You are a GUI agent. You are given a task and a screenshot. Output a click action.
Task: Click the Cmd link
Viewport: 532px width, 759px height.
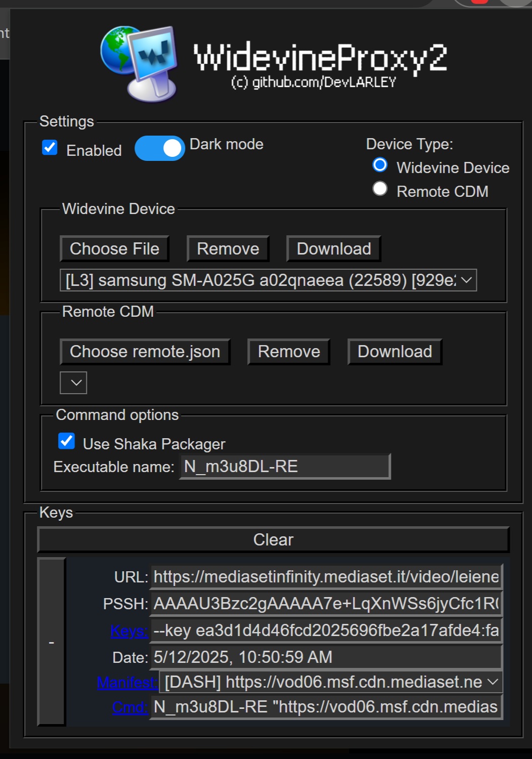[x=130, y=707]
